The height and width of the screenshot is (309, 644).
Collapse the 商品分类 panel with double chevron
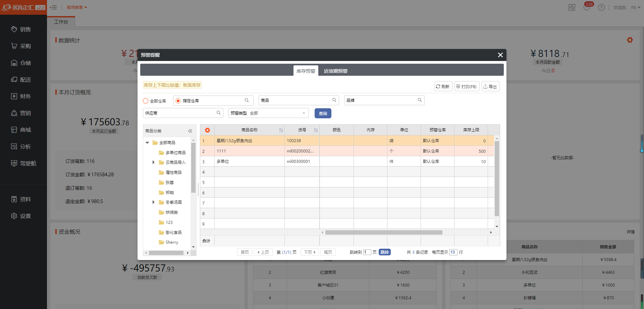pyautogui.click(x=190, y=131)
